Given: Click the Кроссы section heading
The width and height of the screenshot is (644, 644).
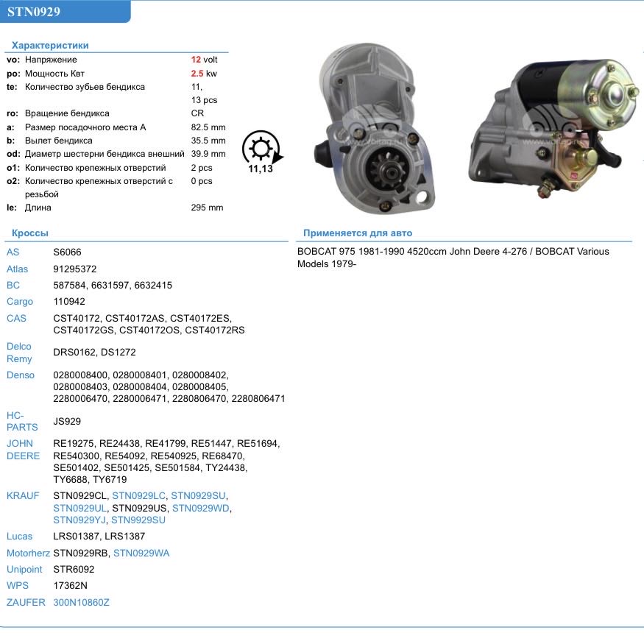Looking at the screenshot, I should 30,233.
